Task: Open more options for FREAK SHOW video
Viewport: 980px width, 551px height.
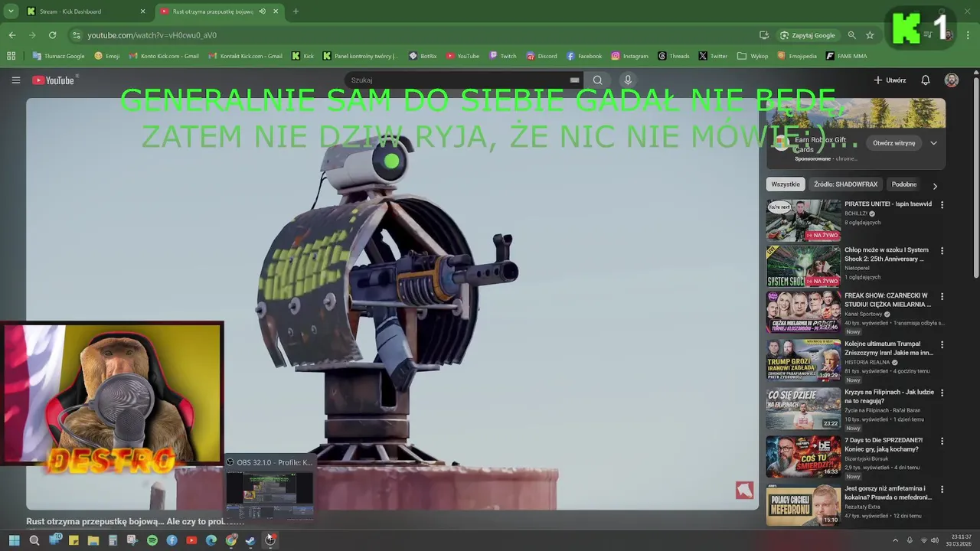Action: click(942, 297)
